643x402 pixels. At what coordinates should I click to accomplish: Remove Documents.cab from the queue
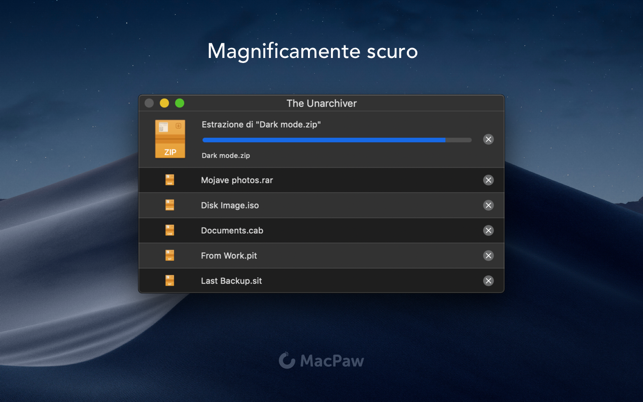pos(488,231)
